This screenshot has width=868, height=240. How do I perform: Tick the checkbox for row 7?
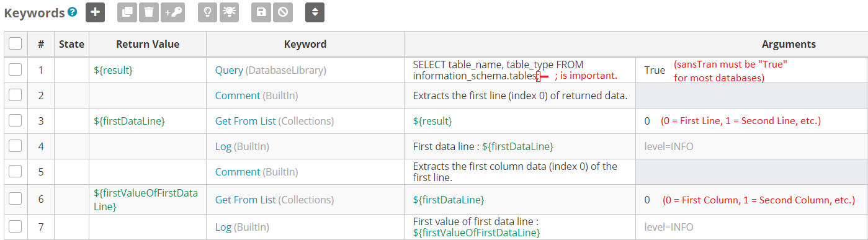tap(16, 227)
